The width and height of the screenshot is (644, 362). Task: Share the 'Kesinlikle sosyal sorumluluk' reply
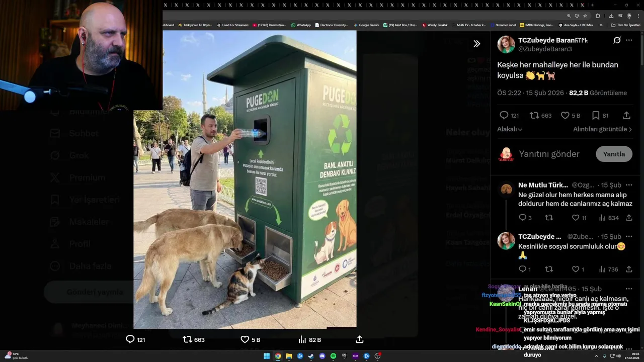click(x=629, y=269)
